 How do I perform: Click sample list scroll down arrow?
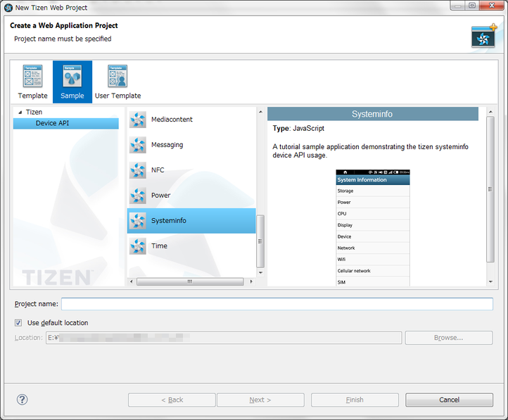pyautogui.click(x=260, y=273)
